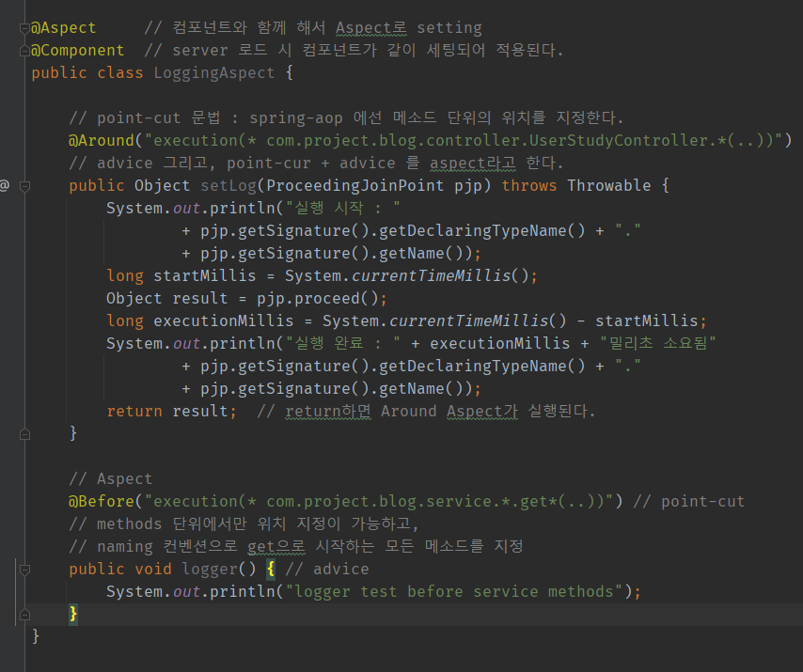
Task: Click the "밀리초 소요됨" string literal
Action: pos(657,343)
